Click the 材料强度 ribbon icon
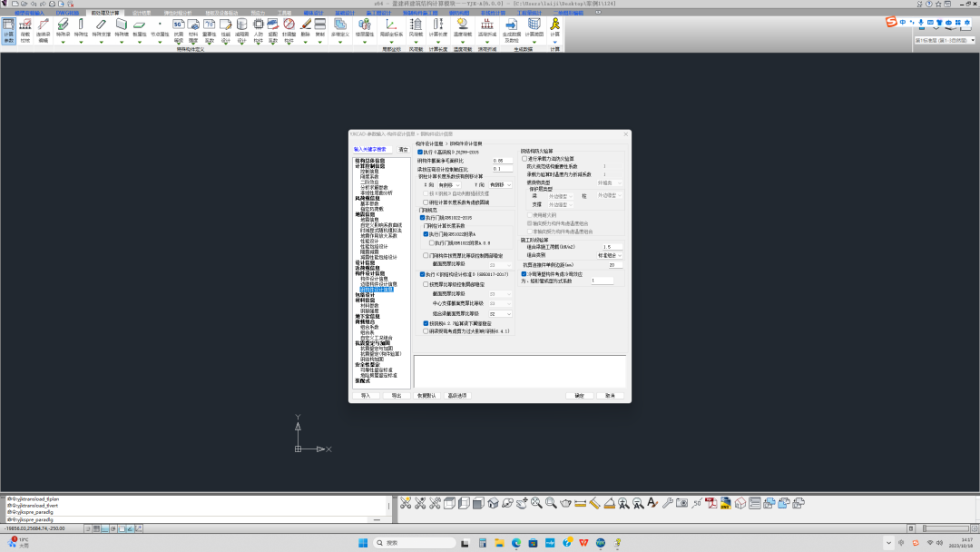980x552 pixels. [x=193, y=31]
